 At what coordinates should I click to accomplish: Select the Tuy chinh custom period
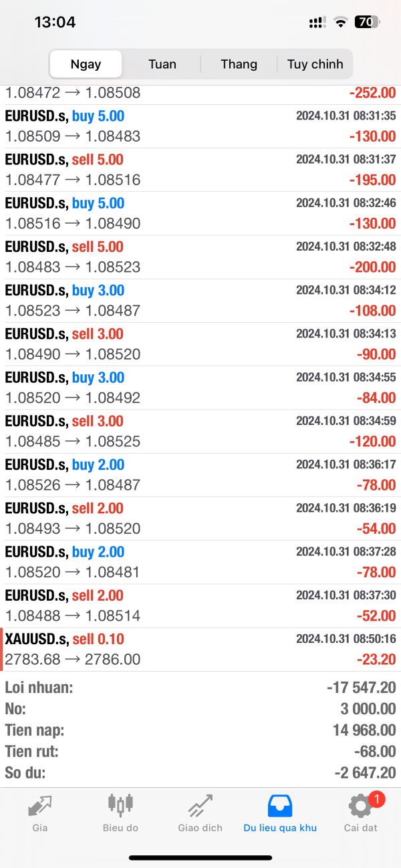pyautogui.click(x=315, y=64)
